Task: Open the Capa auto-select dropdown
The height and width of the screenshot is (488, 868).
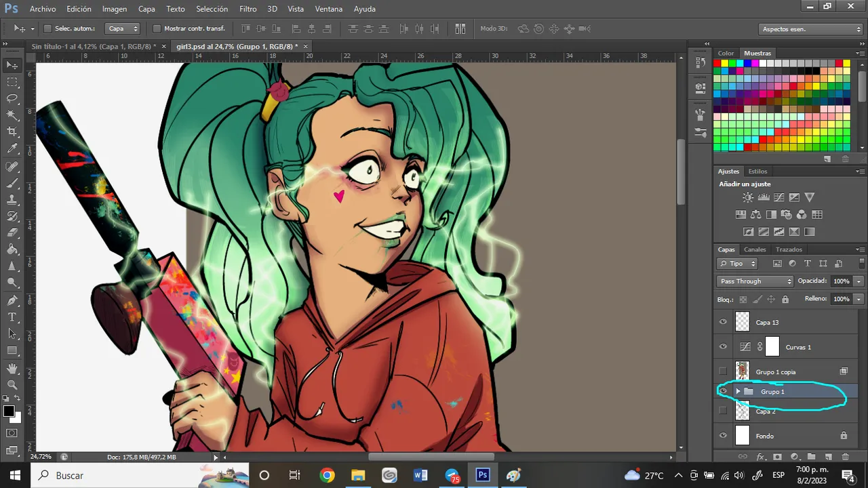Action: pos(123,28)
